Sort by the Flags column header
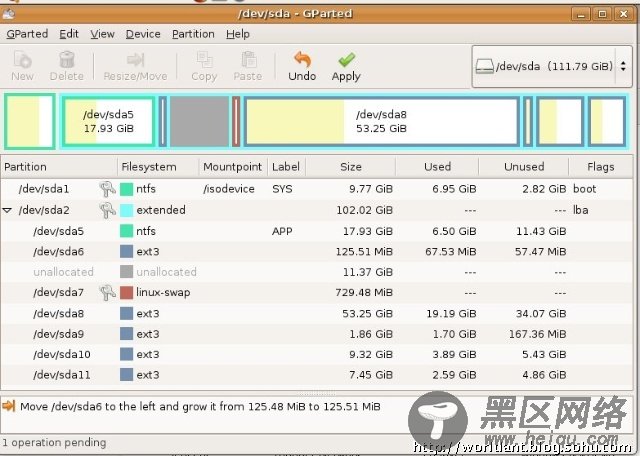 click(x=600, y=167)
